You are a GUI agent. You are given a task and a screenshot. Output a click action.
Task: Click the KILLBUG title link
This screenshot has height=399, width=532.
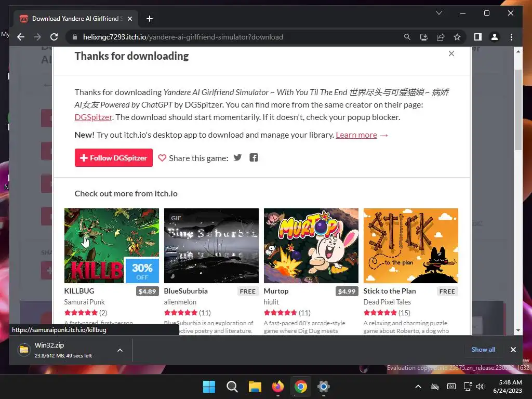(x=79, y=291)
